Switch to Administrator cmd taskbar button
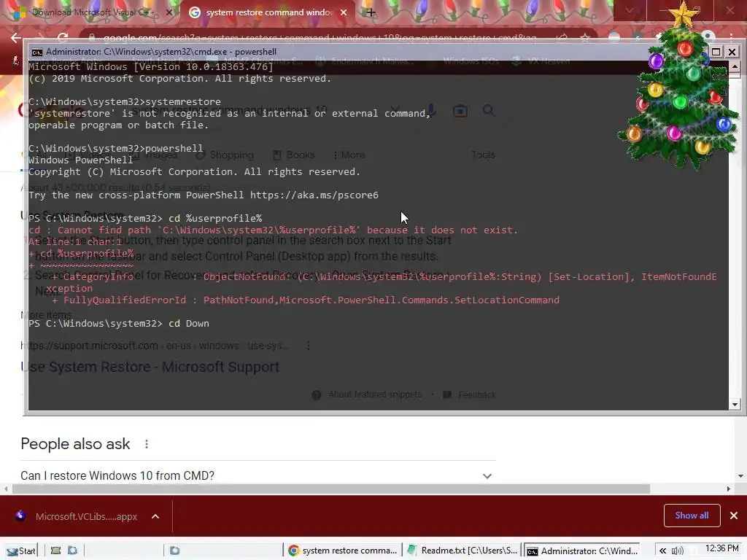The image size is (747, 560). [x=581, y=551]
